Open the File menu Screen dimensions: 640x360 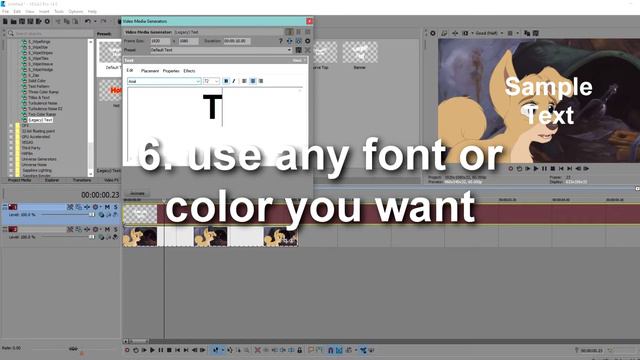pyautogui.click(x=5, y=11)
